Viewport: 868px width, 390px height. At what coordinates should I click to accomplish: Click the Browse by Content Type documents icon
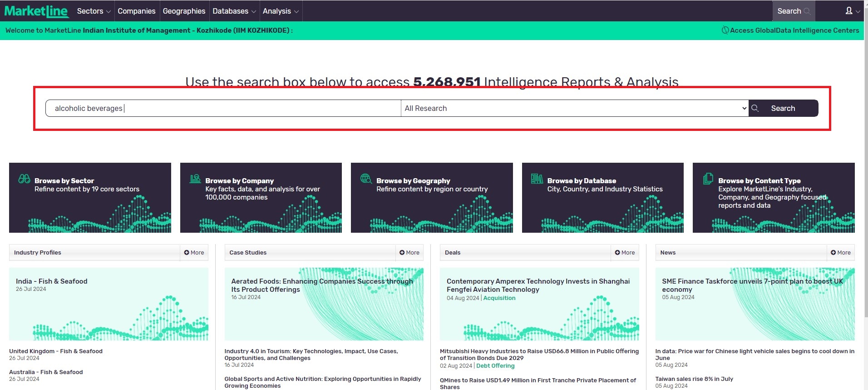[x=708, y=179]
